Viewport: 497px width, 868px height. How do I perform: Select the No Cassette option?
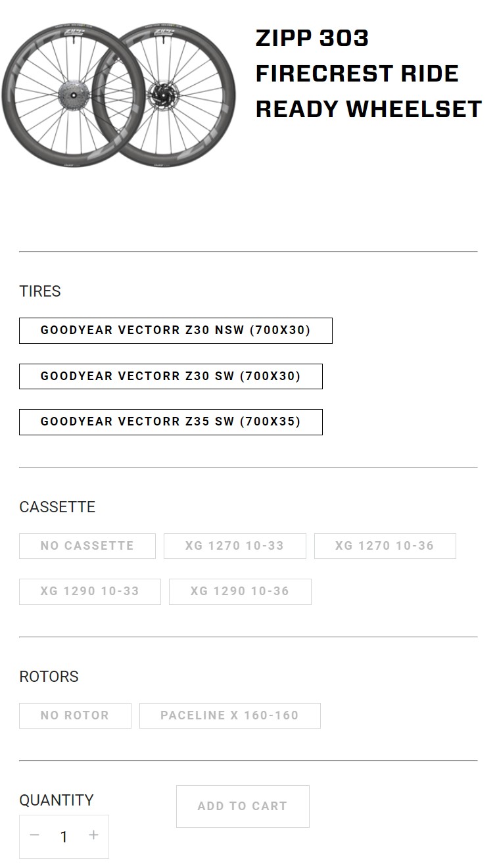[x=87, y=546]
